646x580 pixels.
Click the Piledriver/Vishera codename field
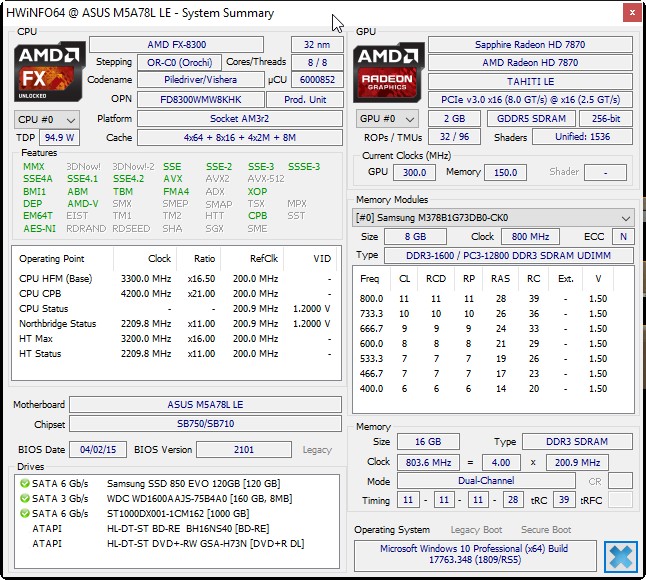[200, 80]
